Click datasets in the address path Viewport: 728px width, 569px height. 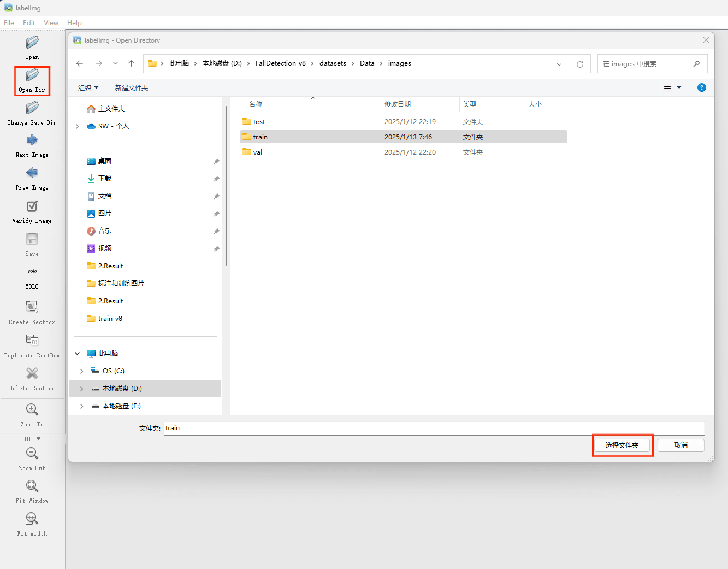tap(333, 63)
